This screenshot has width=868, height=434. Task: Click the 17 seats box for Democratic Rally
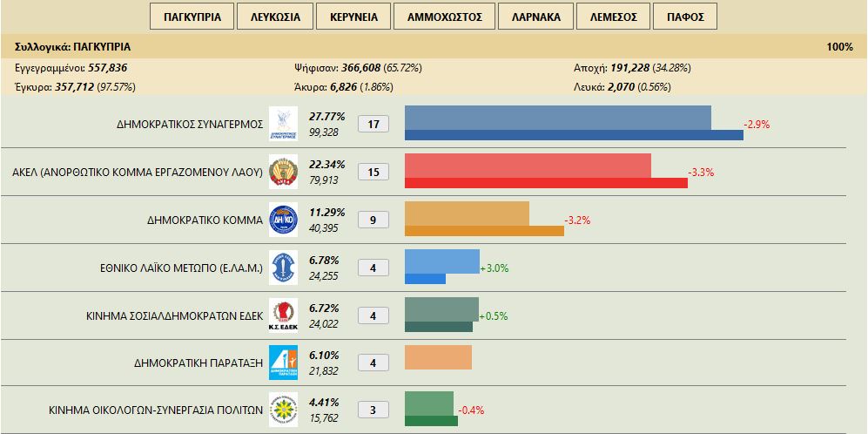pyautogui.click(x=373, y=124)
